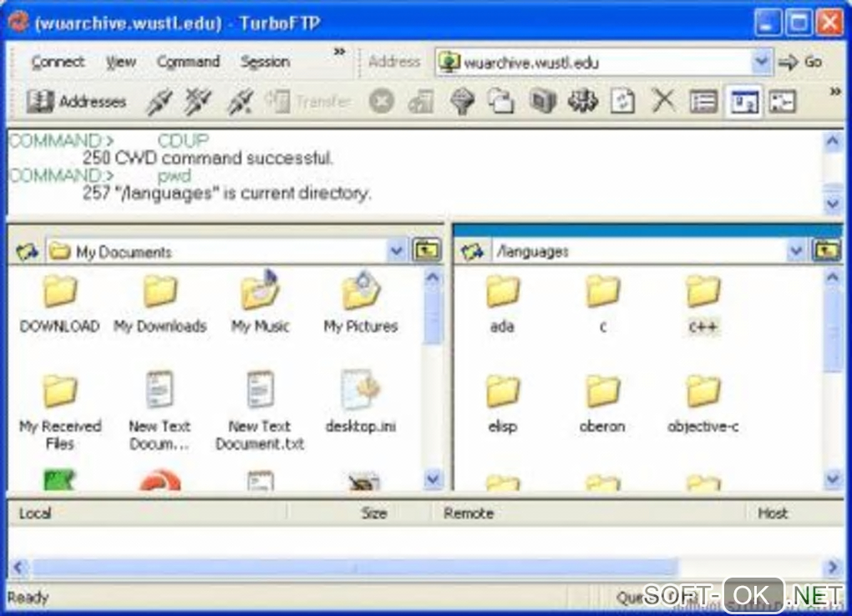This screenshot has width=852, height=616.
Task: Select the remote c folder
Action: 602,304
